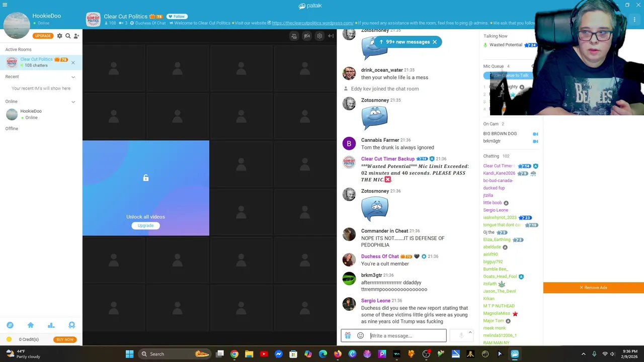Focus the Write a message field
This screenshot has width=644, height=362.
click(x=407, y=336)
